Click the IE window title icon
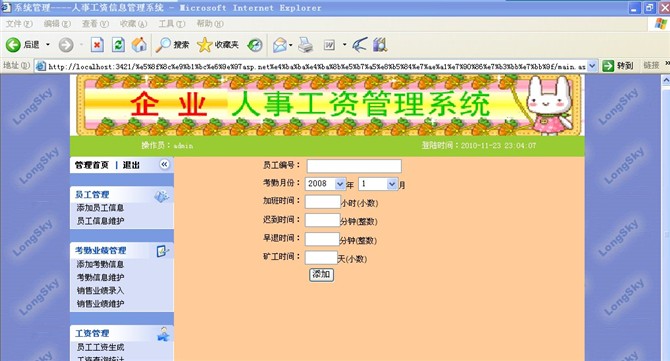The height and width of the screenshot is (361, 670). [6, 7]
